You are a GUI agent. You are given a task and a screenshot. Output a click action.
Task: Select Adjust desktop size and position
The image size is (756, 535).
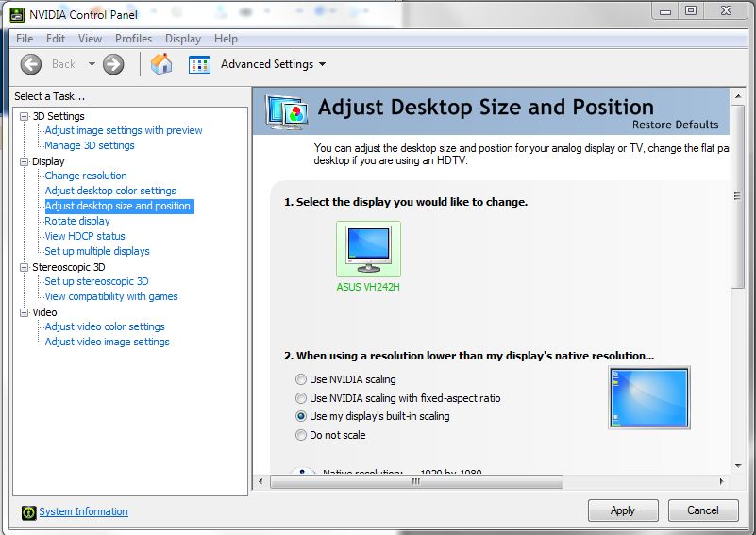119,207
